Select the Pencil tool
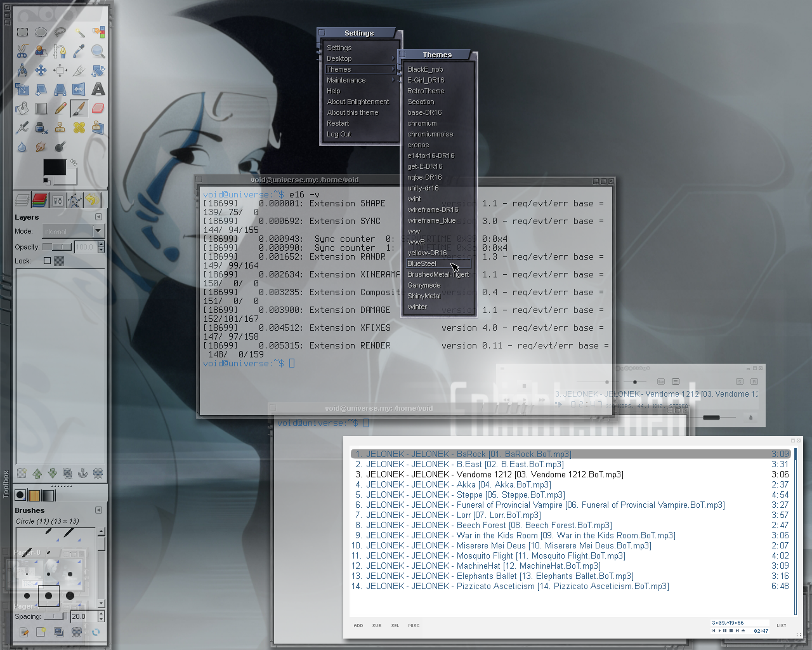This screenshot has width=812, height=650. point(60,108)
